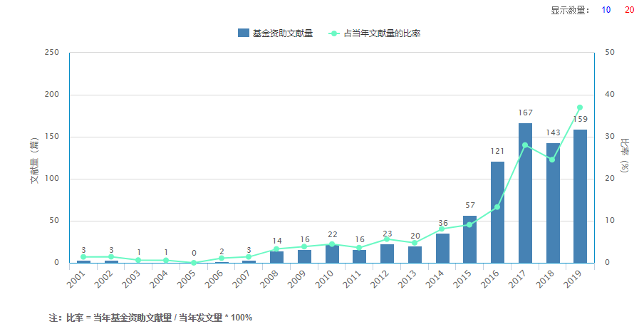644x334 pixels.
Task: Toggle the 基金资助文献量 legend series
Action: (275, 33)
